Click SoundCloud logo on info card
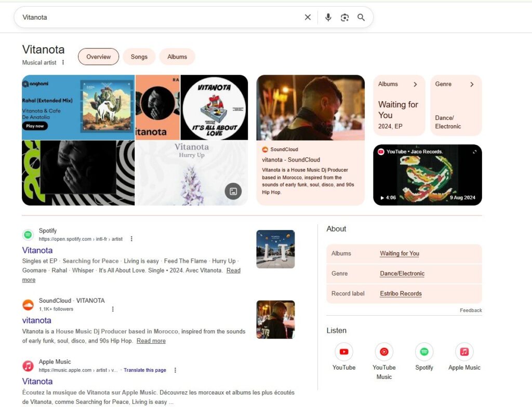This screenshot has height=407, width=532. [x=265, y=150]
